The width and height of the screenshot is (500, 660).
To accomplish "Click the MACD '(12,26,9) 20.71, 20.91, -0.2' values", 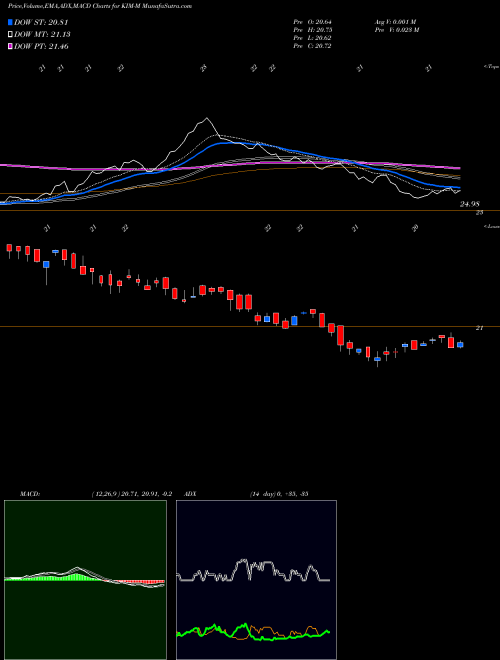I will [x=131, y=494].
